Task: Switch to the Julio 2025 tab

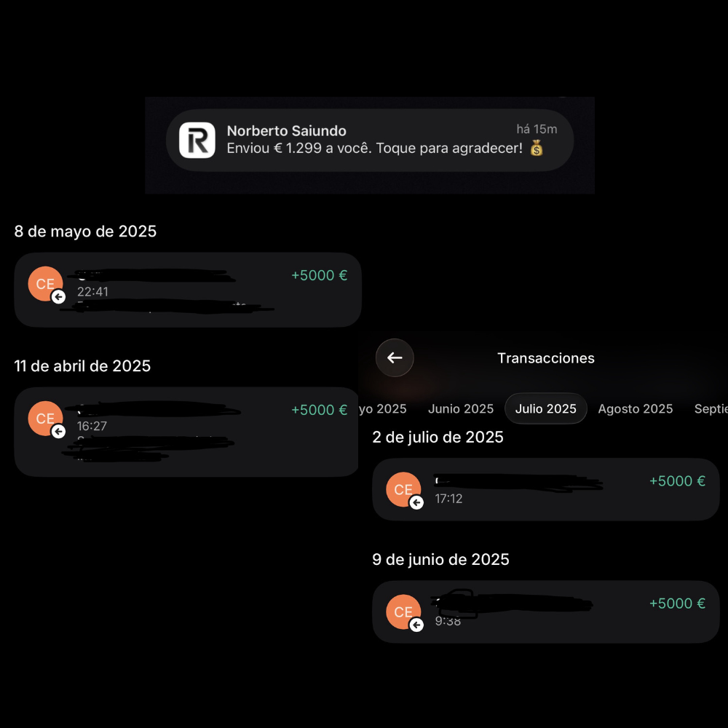Action: [546, 408]
